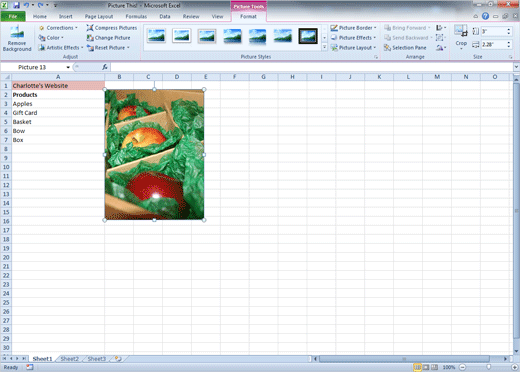Switch to the Sheet2 worksheet tab

pyautogui.click(x=69, y=359)
